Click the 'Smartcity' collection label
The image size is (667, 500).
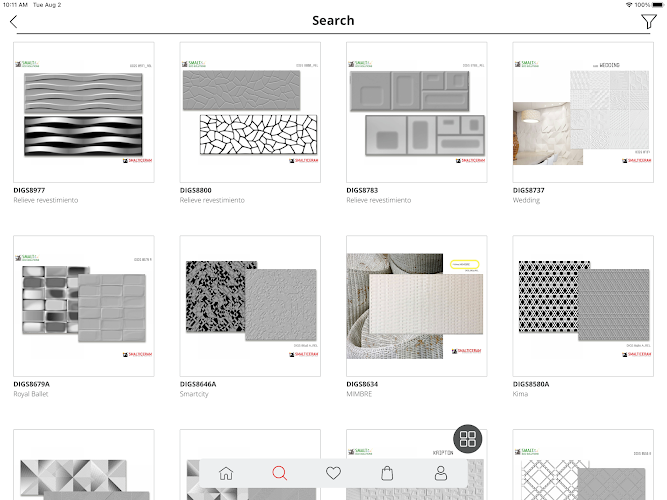[194, 394]
